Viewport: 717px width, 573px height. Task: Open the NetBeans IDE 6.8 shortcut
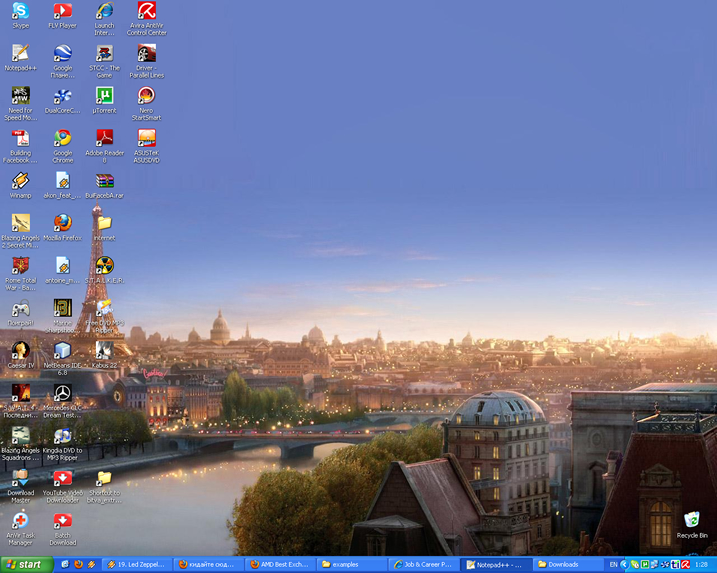(62, 351)
